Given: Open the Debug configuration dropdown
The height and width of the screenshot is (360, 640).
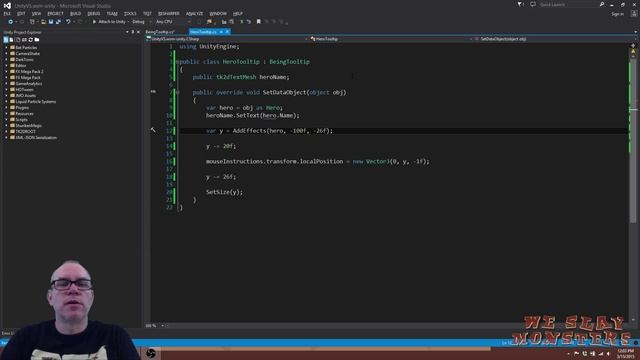Looking at the screenshot, I should (x=140, y=22).
